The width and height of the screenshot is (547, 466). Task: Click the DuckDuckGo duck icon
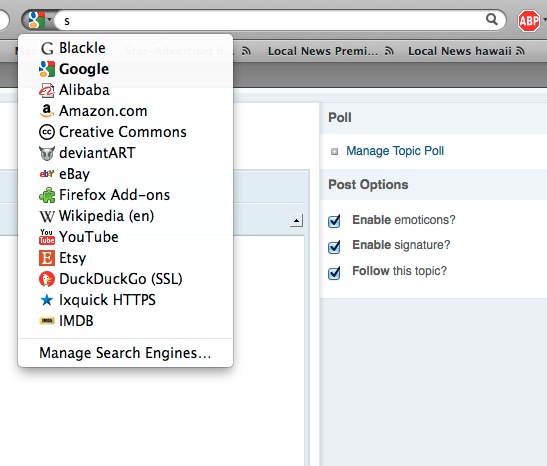47,279
